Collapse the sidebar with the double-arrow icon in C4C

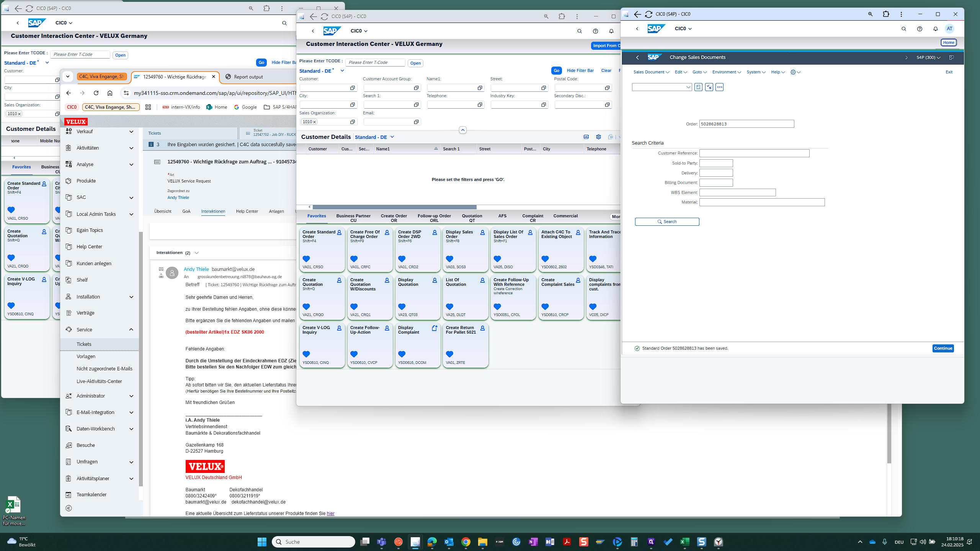[x=69, y=508]
